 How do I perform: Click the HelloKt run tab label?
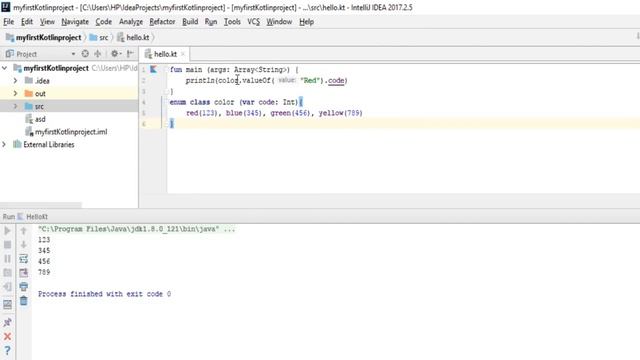[x=37, y=217]
